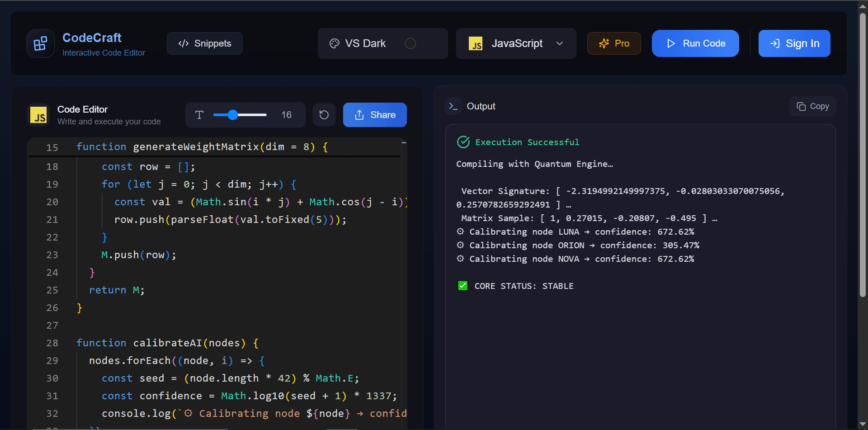Screen dimensions: 868x430
Task: Click the 'function calibrateAI(nodes)' line
Action: click(x=167, y=343)
